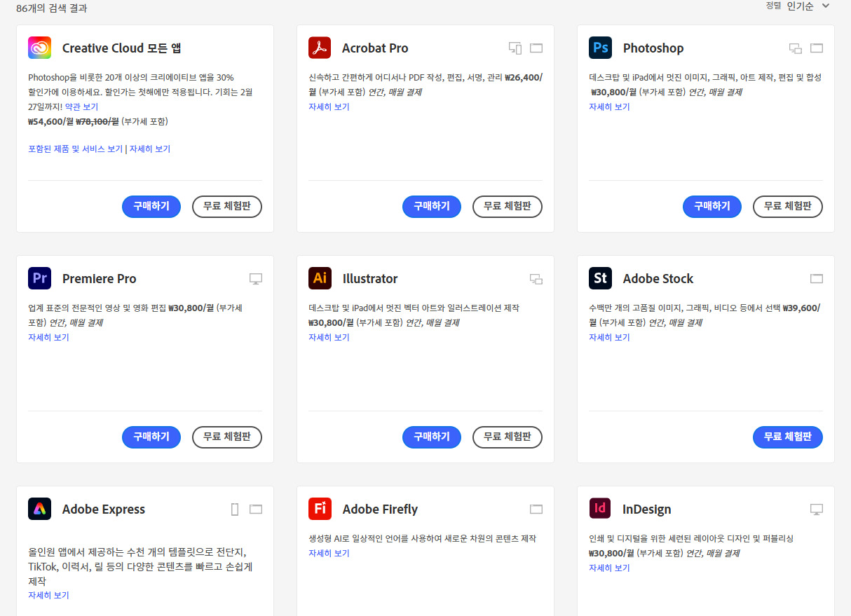Open 약관 보기 link in Creative Cloud card
851x616 pixels.
click(81, 107)
